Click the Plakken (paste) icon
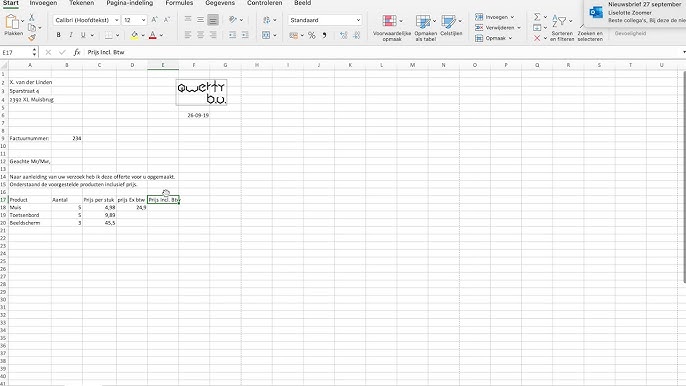Screen dimensions: 686x386 (x=12, y=21)
